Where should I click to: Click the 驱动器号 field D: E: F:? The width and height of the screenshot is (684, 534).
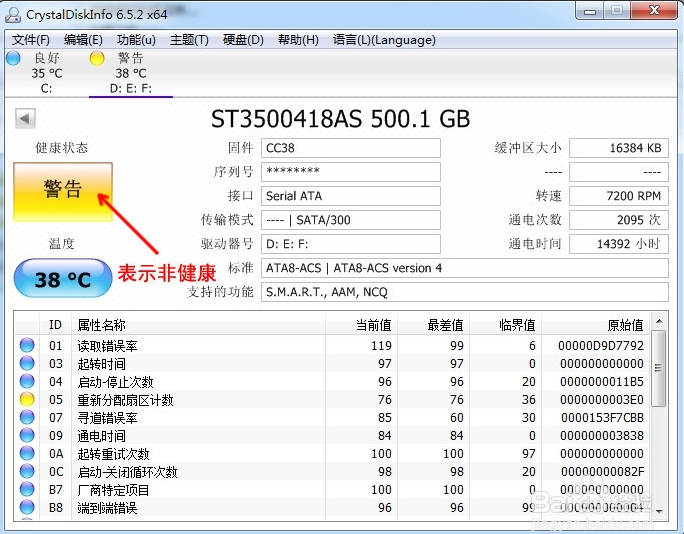pyautogui.click(x=351, y=244)
